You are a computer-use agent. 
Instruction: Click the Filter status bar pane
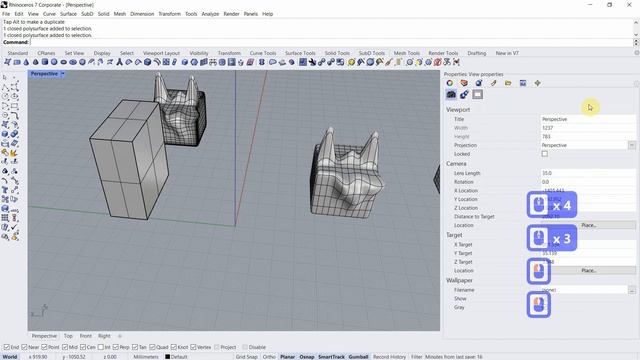click(416, 357)
